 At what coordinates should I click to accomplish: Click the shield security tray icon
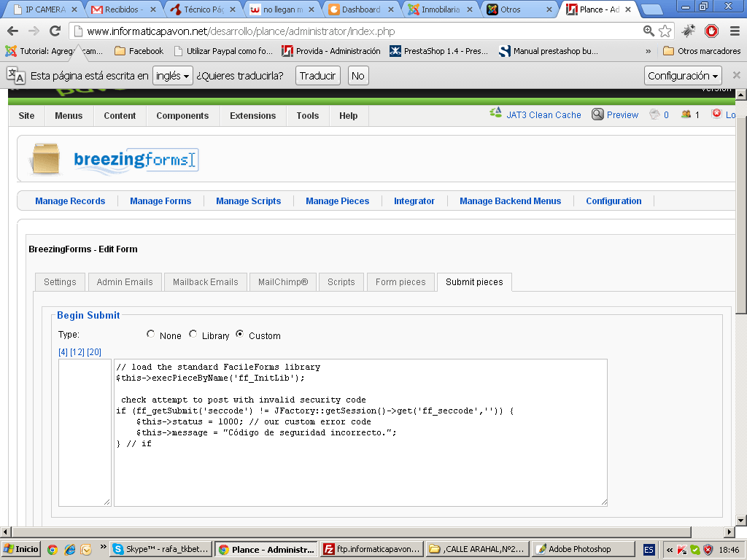[x=708, y=550]
